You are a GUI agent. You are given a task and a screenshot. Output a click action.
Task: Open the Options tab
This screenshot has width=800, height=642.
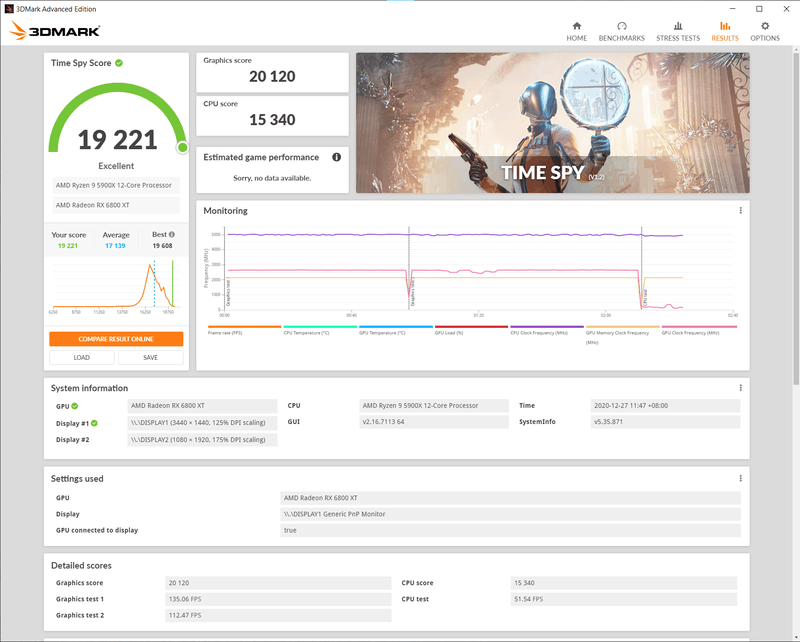coord(765,32)
